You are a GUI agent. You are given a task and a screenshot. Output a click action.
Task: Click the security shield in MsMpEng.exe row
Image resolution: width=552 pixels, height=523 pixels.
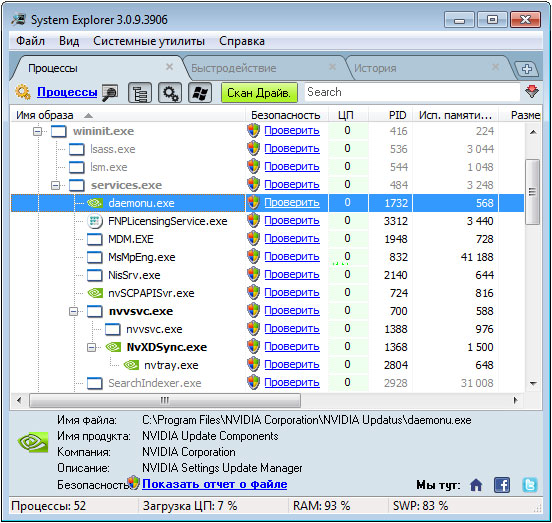(253, 256)
